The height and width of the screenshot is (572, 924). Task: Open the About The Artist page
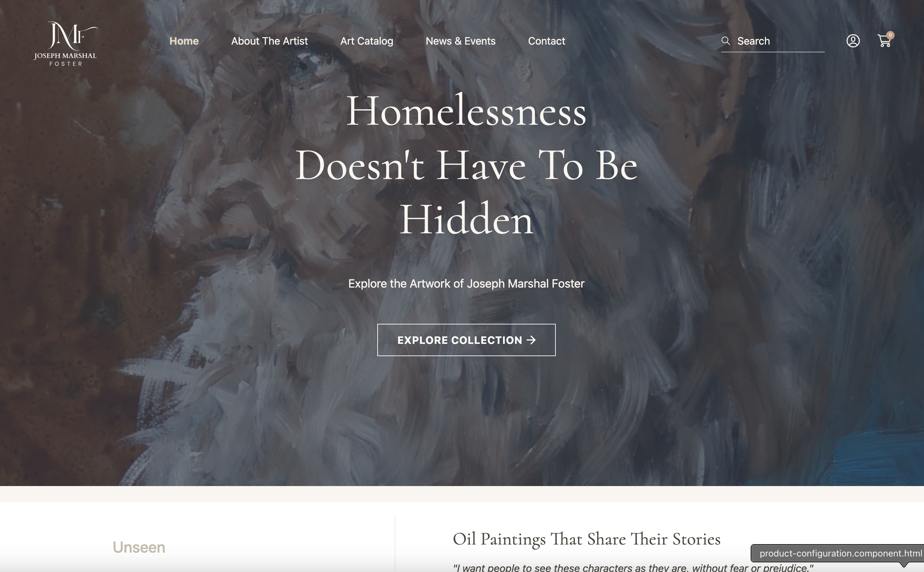click(269, 41)
